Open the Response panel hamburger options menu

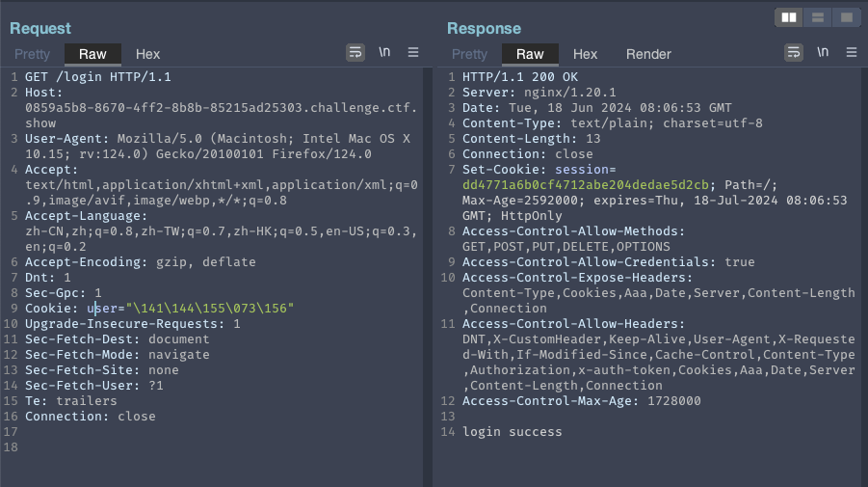click(x=851, y=53)
